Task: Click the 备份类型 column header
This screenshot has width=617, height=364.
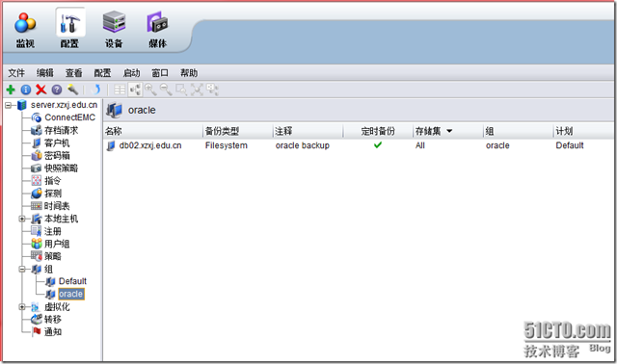Action: click(238, 131)
